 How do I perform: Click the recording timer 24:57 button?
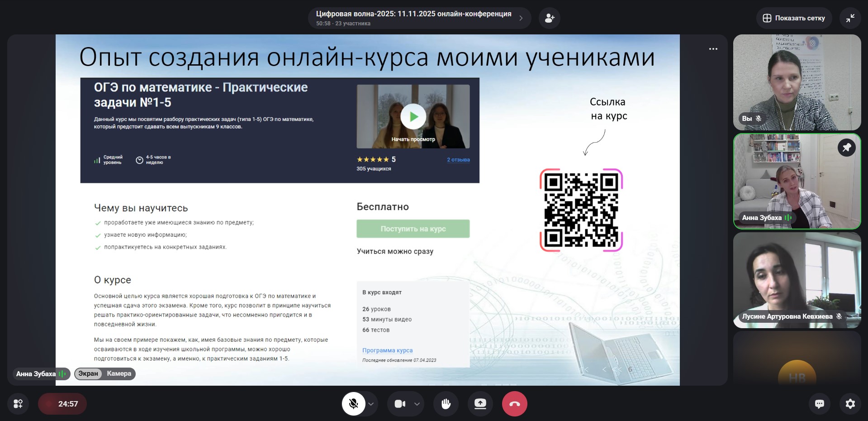62,404
